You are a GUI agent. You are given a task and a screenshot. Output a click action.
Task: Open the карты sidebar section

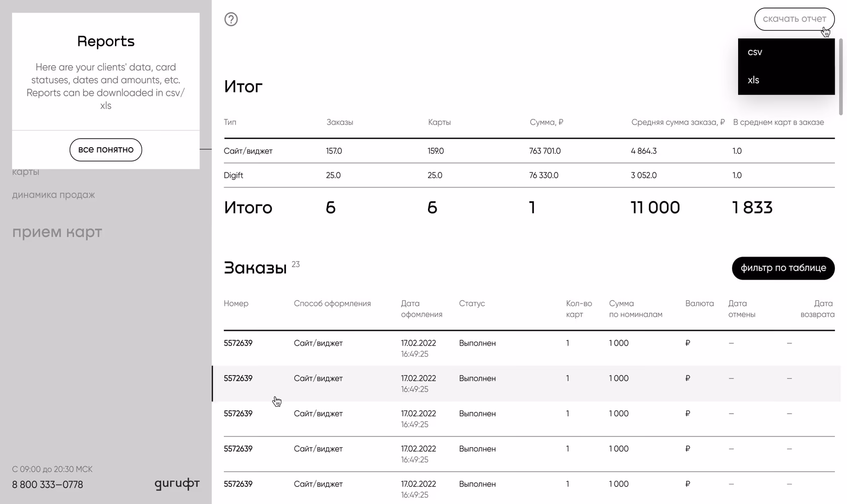[25, 172]
